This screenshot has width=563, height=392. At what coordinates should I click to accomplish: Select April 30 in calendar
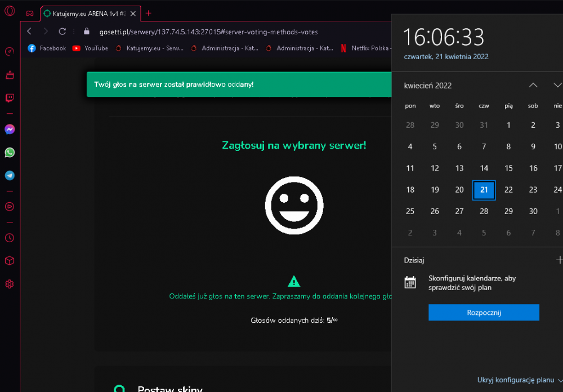click(533, 211)
